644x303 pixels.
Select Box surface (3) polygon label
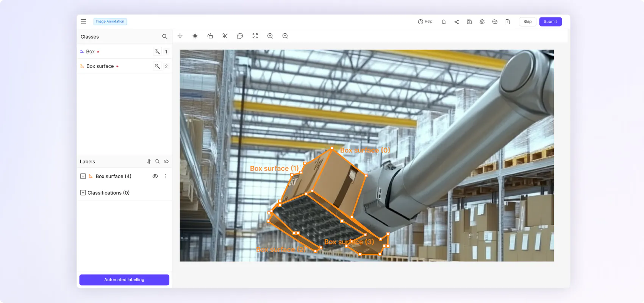[349, 242]
